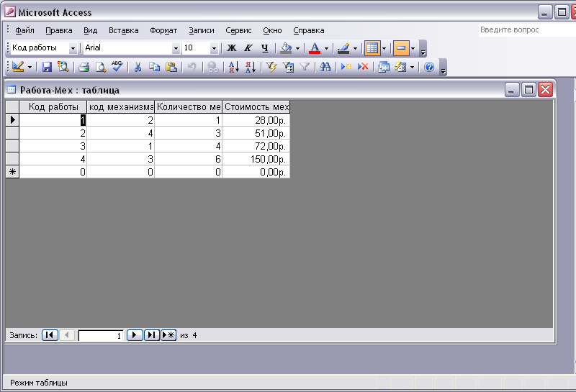This screenshot has width=576, height=392.
Task: Open the Сервис menu
Action: point(238,30)
